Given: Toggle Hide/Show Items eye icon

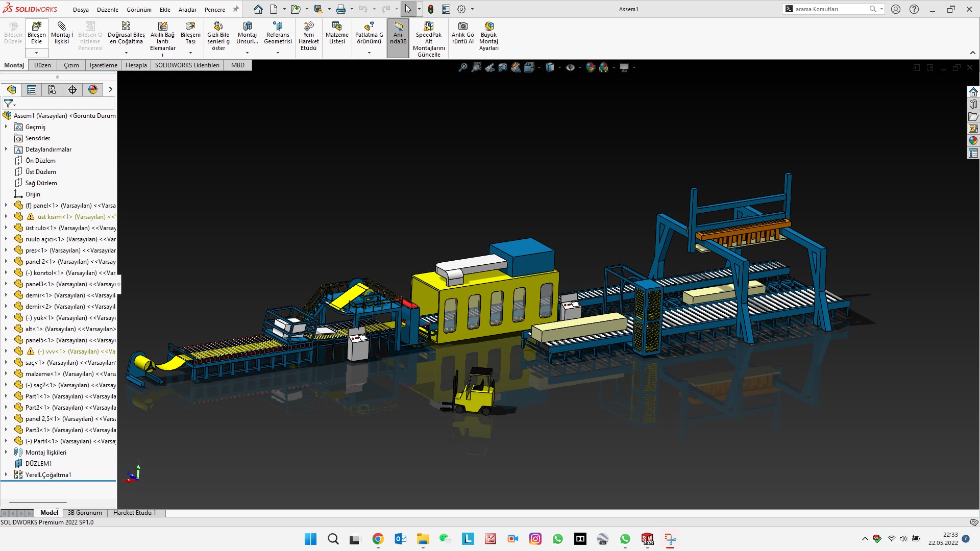Looking at the screenshot, I should 570,67.
